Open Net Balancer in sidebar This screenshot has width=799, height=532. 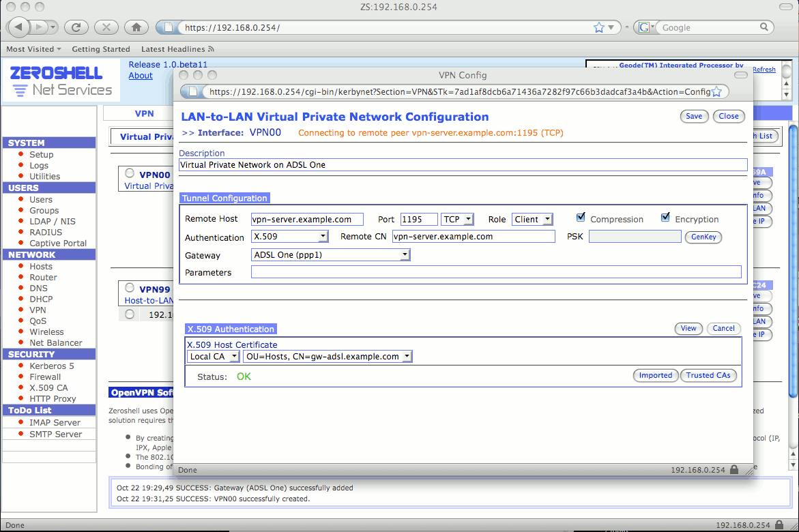pos(55,342)
